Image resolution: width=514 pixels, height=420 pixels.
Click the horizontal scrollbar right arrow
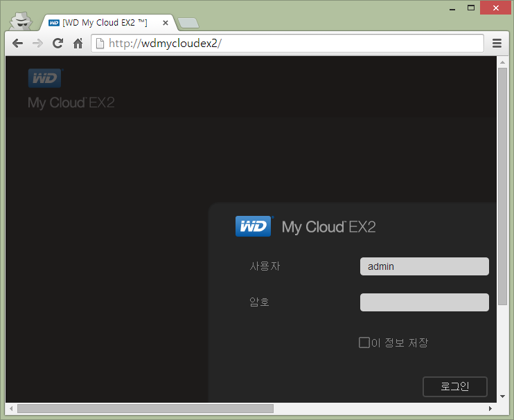pos(492,408)
